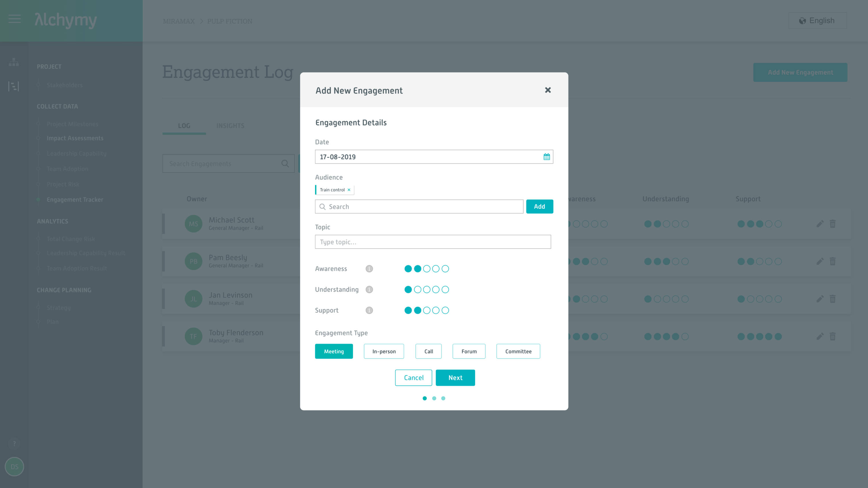Select the fourth Understanding rating dot

pos(436,289)
